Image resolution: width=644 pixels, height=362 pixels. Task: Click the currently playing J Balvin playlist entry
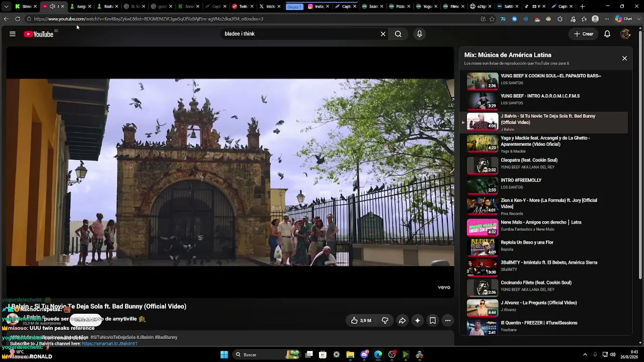(545, 122)
